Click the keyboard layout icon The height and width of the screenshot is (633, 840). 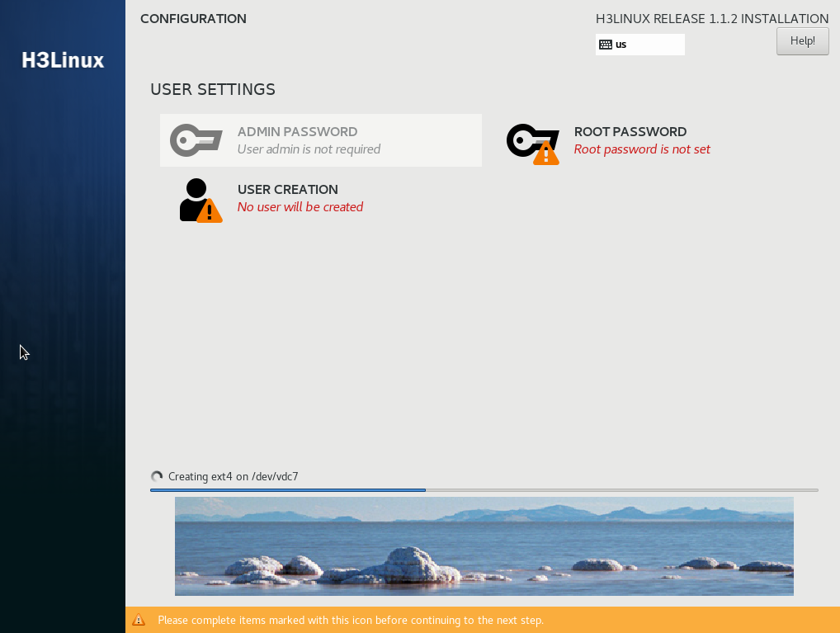[x=606, y=45]
